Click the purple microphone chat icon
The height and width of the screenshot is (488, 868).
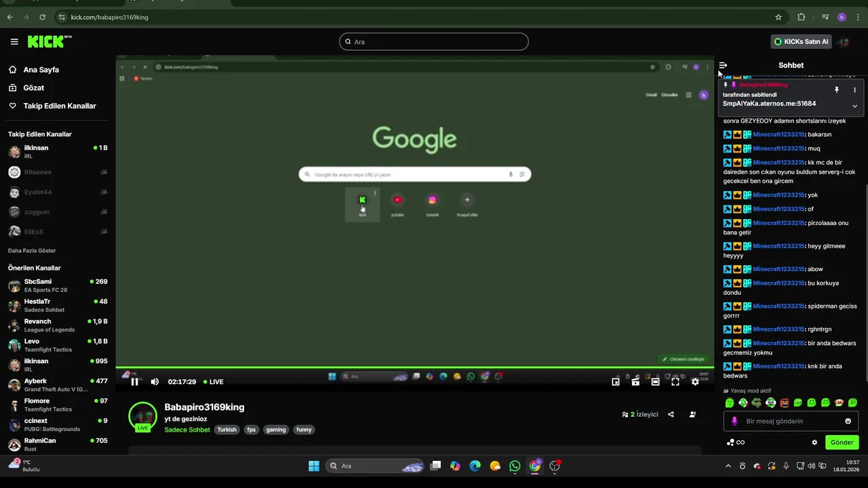pos(734,422)
